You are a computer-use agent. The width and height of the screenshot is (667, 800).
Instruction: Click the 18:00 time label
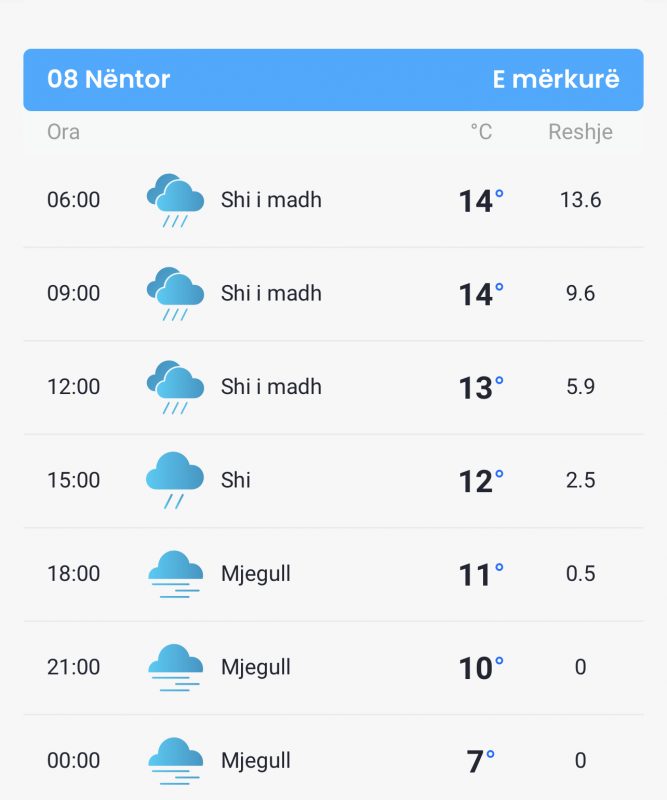[73, 573]
